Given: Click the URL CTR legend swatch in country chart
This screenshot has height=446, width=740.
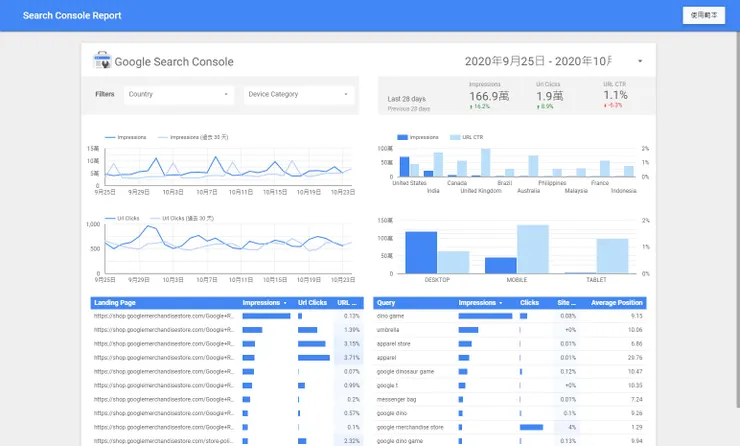Looking at the screenshot, I should point(455,137).
